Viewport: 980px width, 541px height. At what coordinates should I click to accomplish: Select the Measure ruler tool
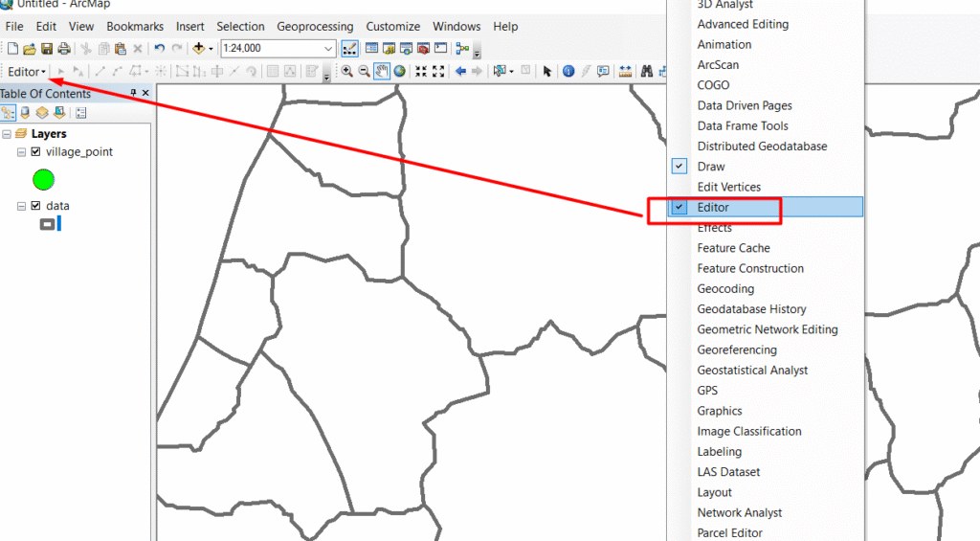tap(625, 71)
